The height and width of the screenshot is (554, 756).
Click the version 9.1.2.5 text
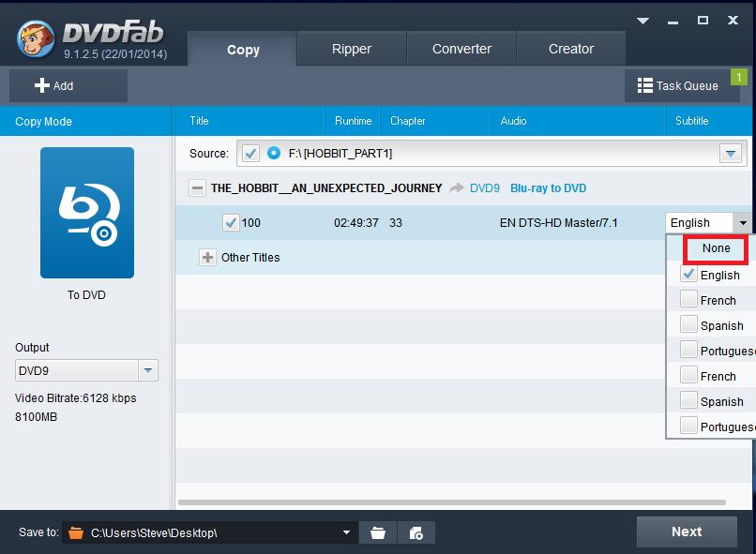pyautogui.click(x=115, y=54)
